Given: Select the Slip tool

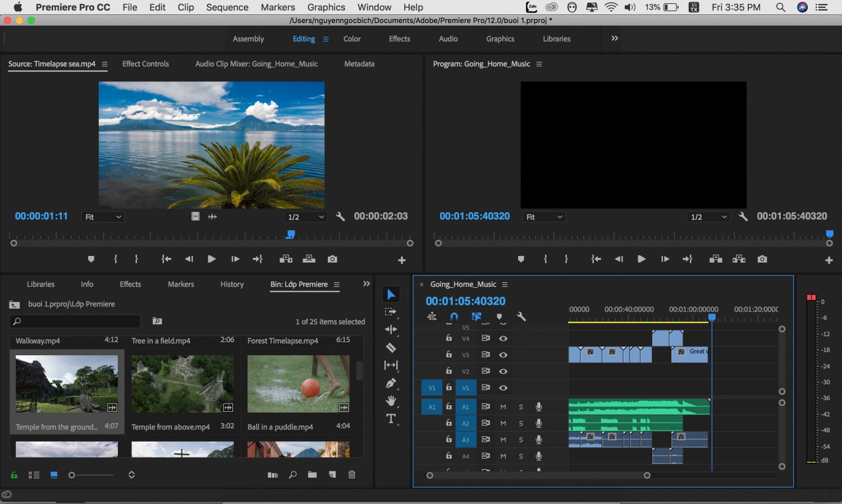Looking at the screenshot, I should pos(391,365).
